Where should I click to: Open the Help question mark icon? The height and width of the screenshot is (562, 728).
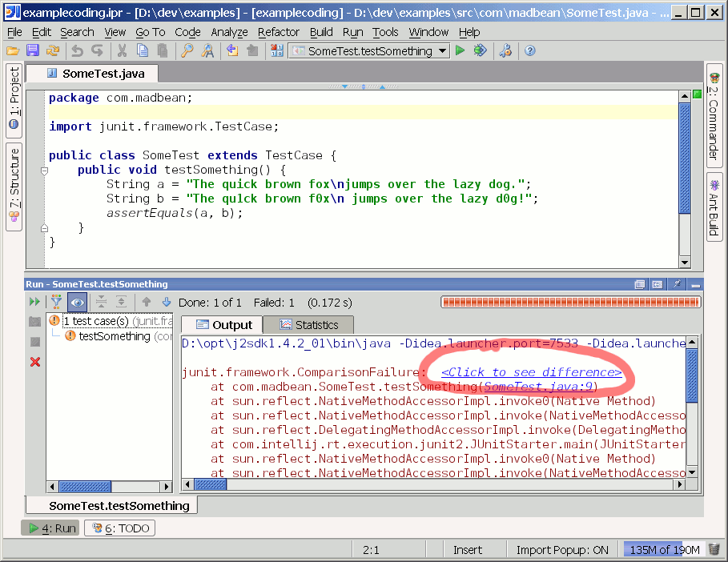(x=529, y=50)
